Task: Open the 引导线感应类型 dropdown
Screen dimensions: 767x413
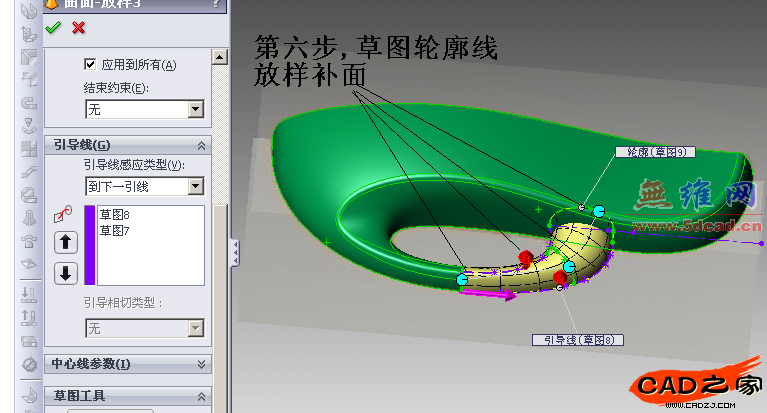Action: click(x=195, y=186)
